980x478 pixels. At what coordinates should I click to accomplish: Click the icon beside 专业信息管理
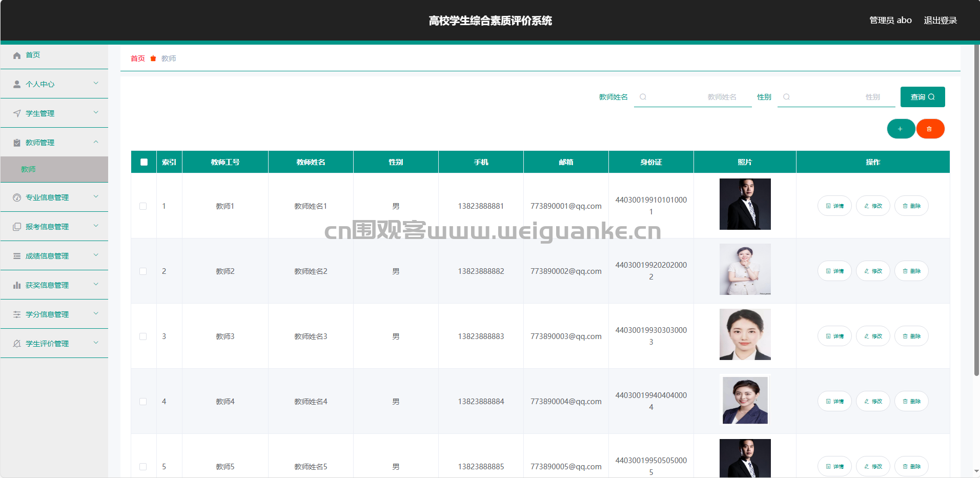pyautogui.click(x=17, y=197)
